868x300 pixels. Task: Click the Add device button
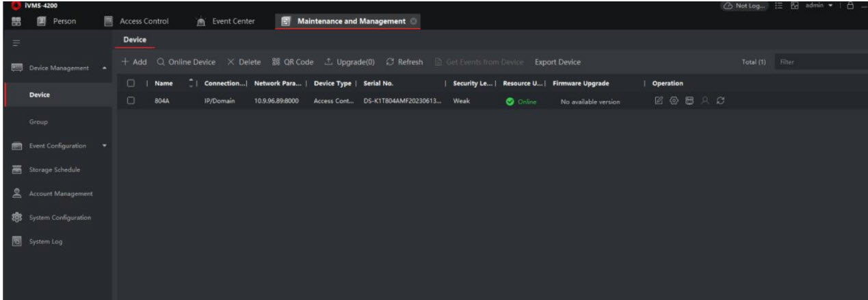coord(134,62)
